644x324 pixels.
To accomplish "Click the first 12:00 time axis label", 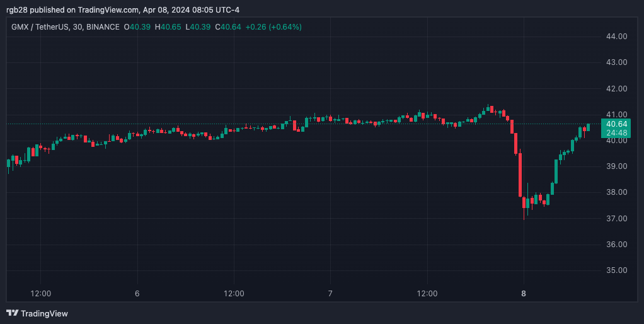I will pyautogui.click(x=40, y=294).
